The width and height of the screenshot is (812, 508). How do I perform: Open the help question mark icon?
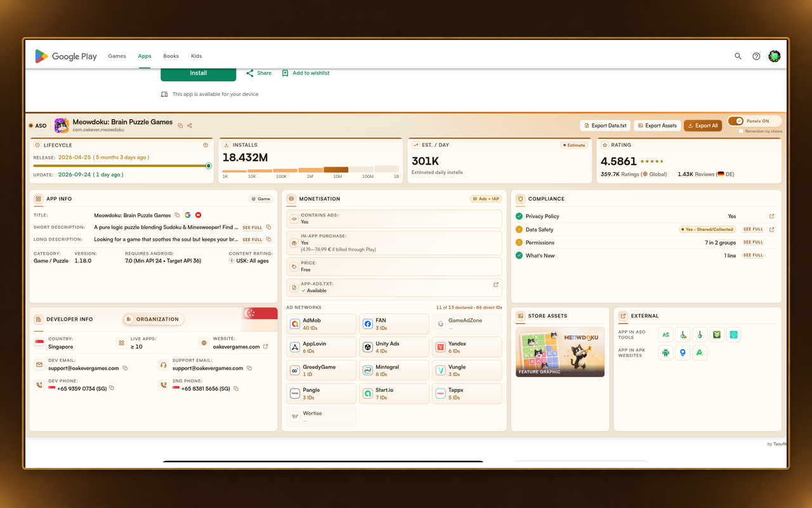coord(756,56)
